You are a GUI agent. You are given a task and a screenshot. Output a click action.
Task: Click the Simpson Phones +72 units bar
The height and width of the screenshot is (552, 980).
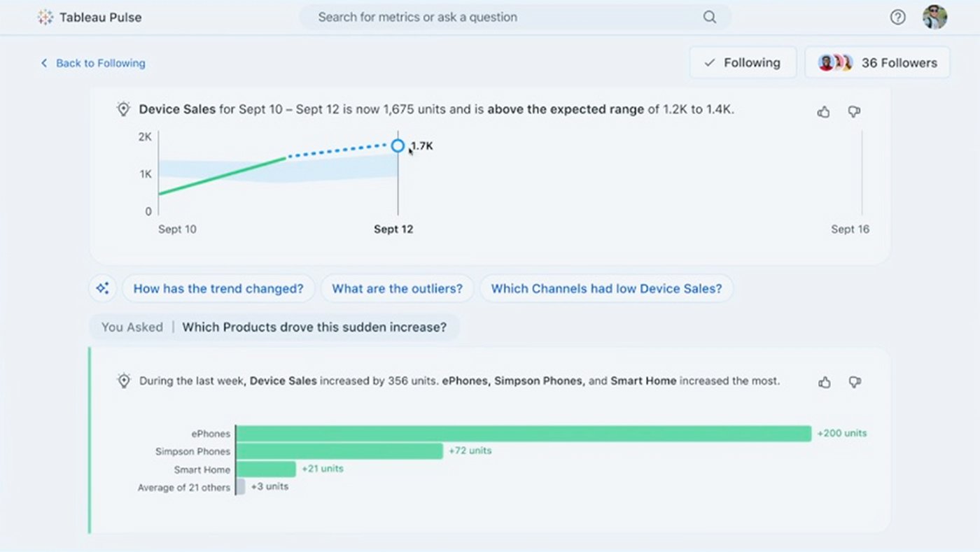[x=339, y=451]
